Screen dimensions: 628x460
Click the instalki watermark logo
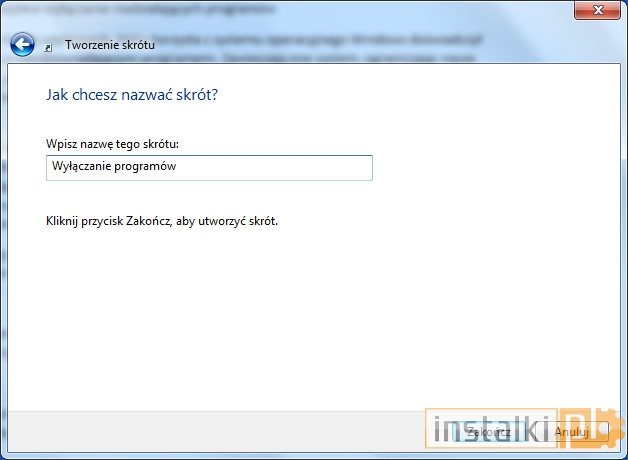(488, 432)
